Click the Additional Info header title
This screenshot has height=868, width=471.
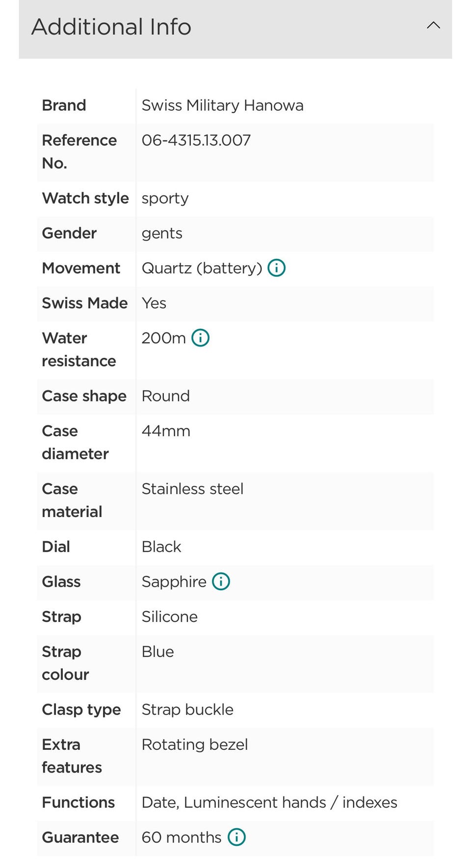(x=111, y=27)
